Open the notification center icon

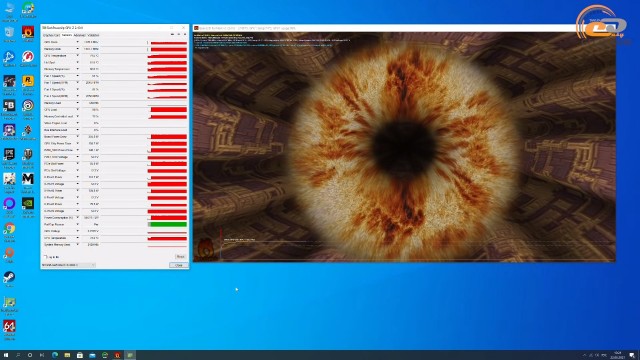click(632, 355)
